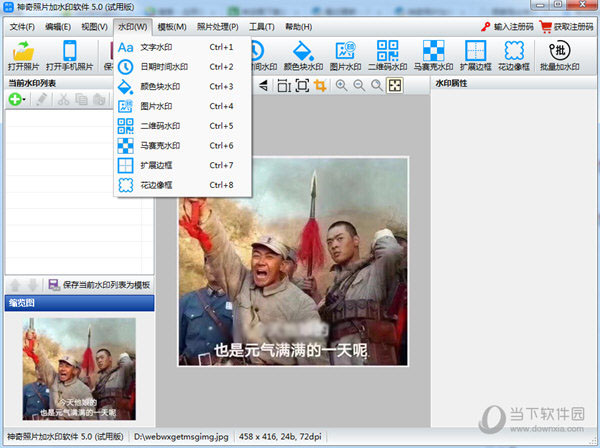Select the 扩展边框 toolbar icon
Viewport: 600px width, 448px height.
(x=475, y=55)
